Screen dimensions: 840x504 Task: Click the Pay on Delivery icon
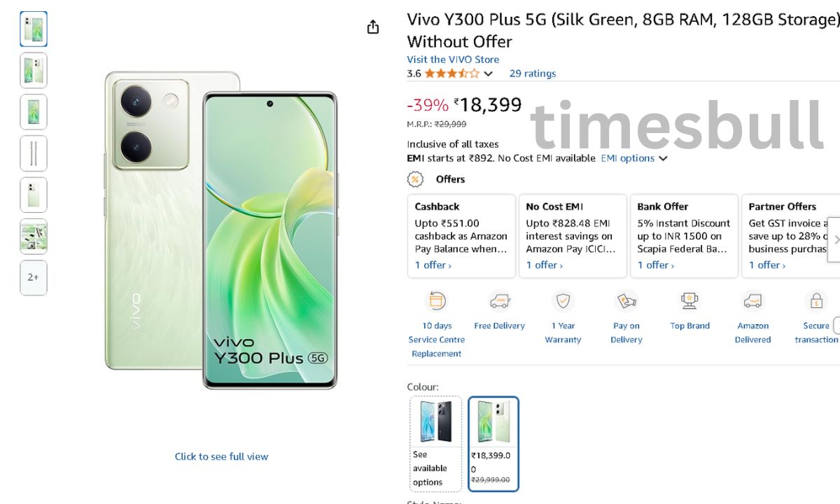[626, 302]
